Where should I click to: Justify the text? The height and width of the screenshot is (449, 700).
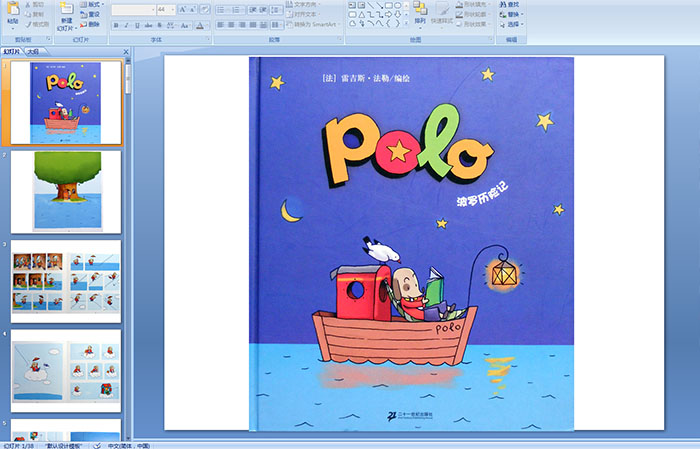point(252,25)
